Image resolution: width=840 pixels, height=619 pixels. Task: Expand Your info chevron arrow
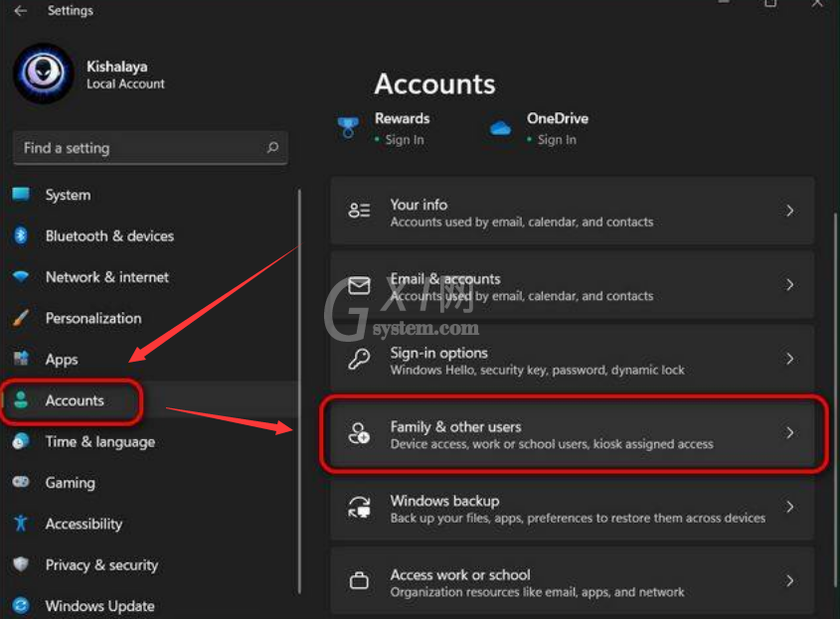coord(789,211)
